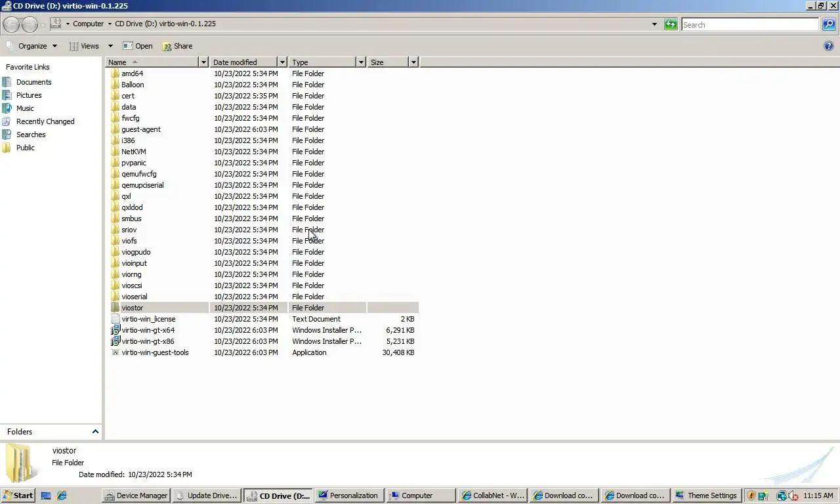
Task: Open Documents in Favorite Links
Action: (33, 82)
